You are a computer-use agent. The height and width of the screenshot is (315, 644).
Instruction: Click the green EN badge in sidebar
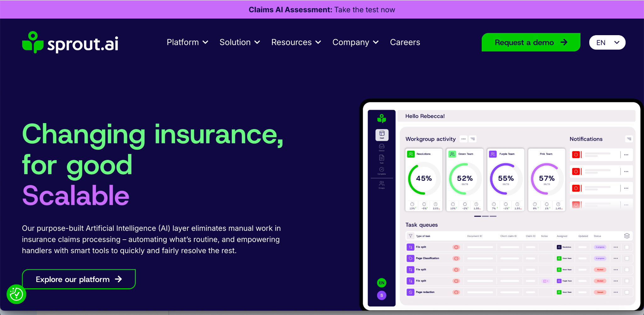382,283
